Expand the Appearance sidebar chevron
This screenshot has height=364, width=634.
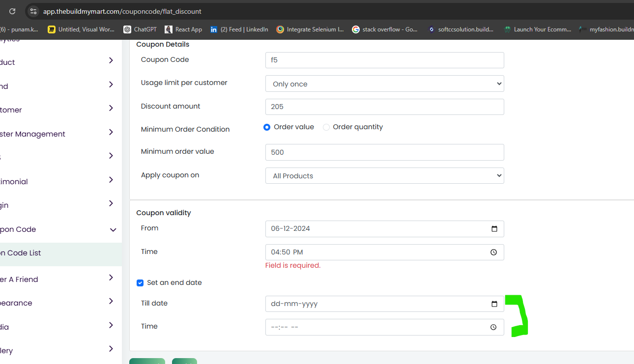111,301
